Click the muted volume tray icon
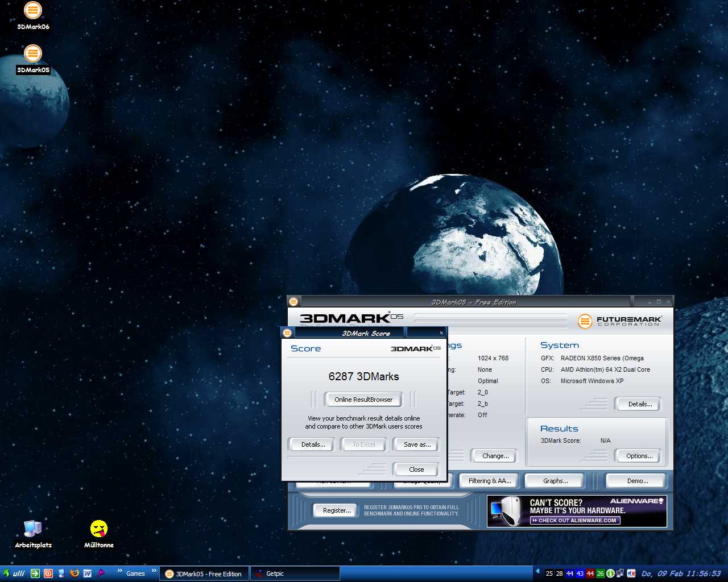The height and width of the screenshot is (582, 728). coord(631,573)
